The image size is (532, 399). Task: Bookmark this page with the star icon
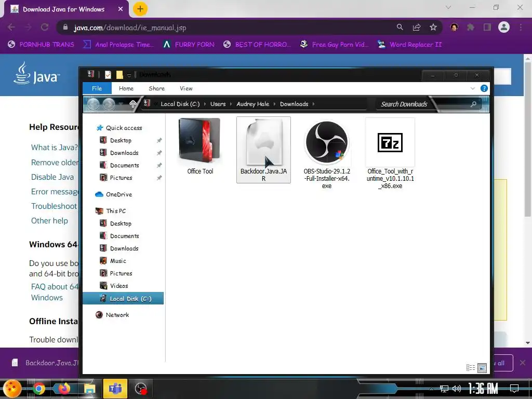coord(433,28)
